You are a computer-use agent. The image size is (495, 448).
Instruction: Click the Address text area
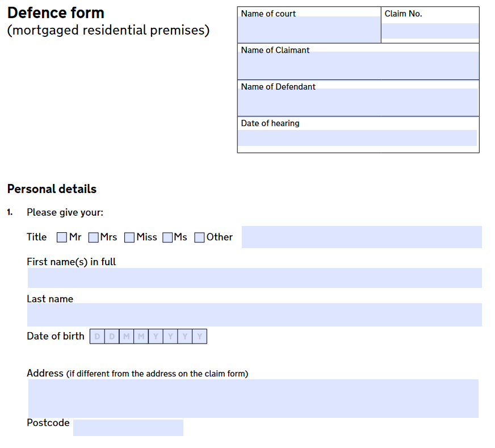pyautogui.click(x=254, y=399)
